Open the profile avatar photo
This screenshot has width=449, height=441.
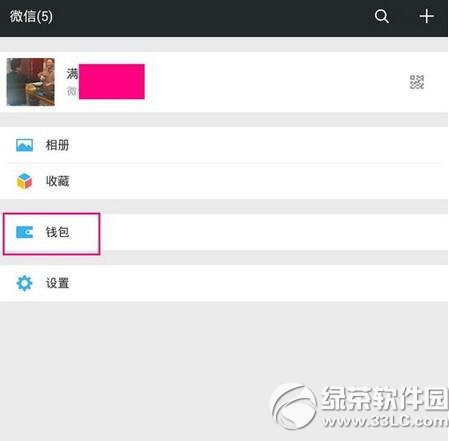pos(31,82)
